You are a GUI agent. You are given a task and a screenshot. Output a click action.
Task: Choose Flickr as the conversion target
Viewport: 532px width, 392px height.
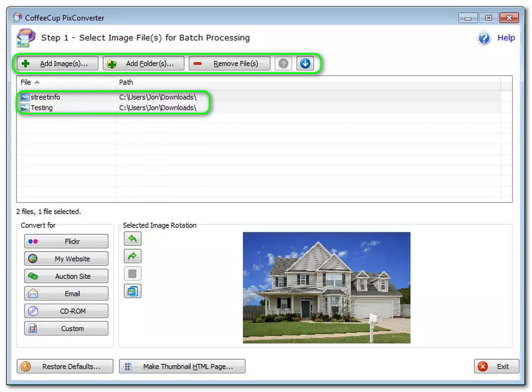pos(66,242)
